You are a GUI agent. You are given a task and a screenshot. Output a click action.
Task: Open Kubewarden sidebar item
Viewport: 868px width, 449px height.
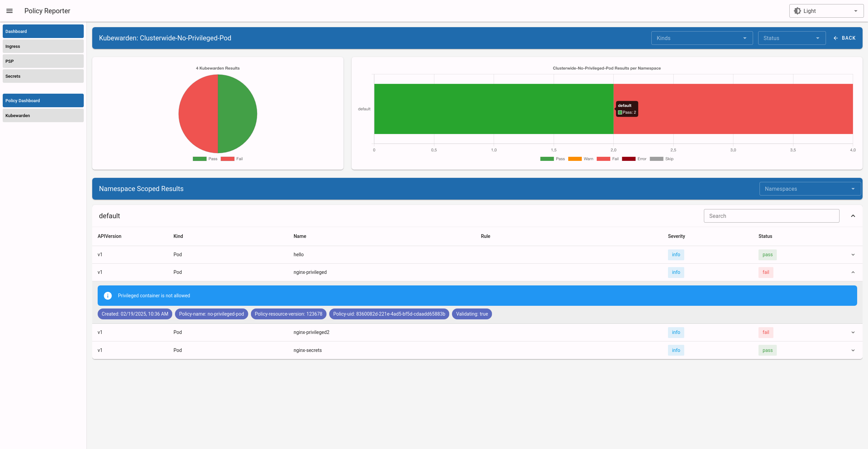click(43, 115)
